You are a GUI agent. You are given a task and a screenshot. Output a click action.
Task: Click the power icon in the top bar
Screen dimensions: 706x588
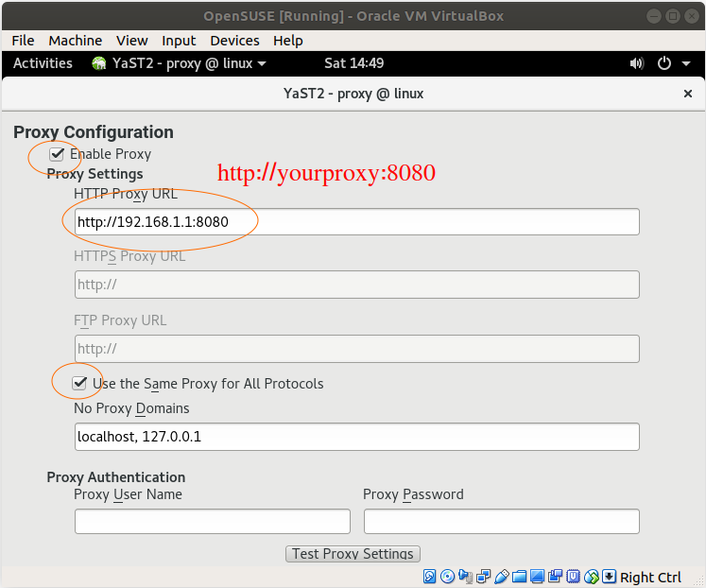click(664, 63)
